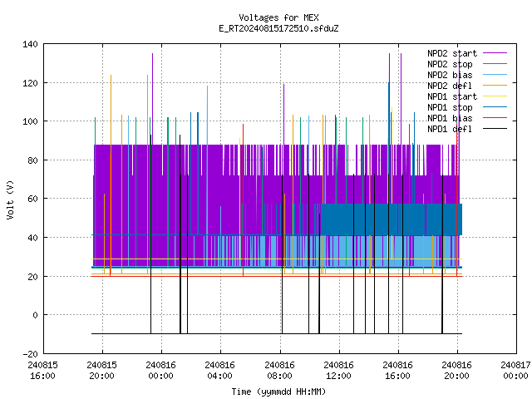Click the 0 y-axis tick label
This screenshot has width=532, height=399.
[x=35, y=315]
